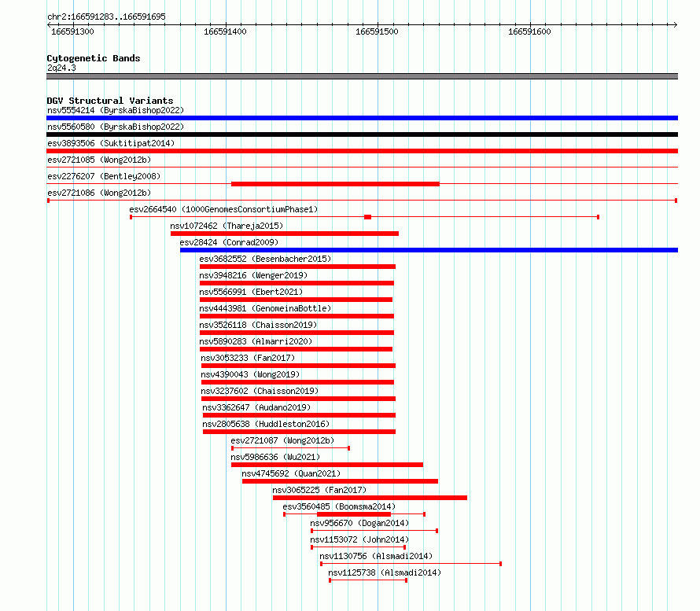Click nsv3053233 (Fan2017) label
700x611 pixels.
coord(248,358)
